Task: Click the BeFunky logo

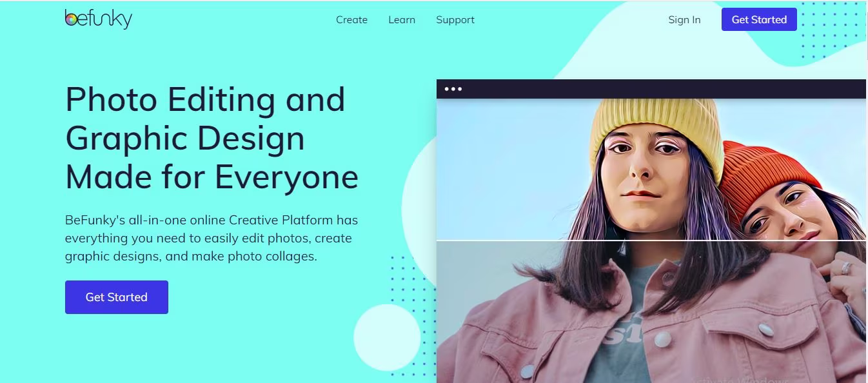Action: (x=98, y=19)
